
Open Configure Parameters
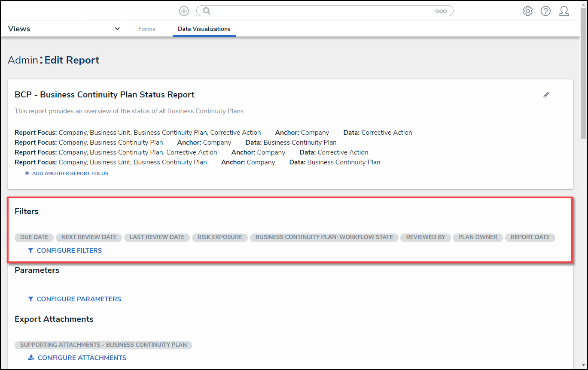(79, 299)
